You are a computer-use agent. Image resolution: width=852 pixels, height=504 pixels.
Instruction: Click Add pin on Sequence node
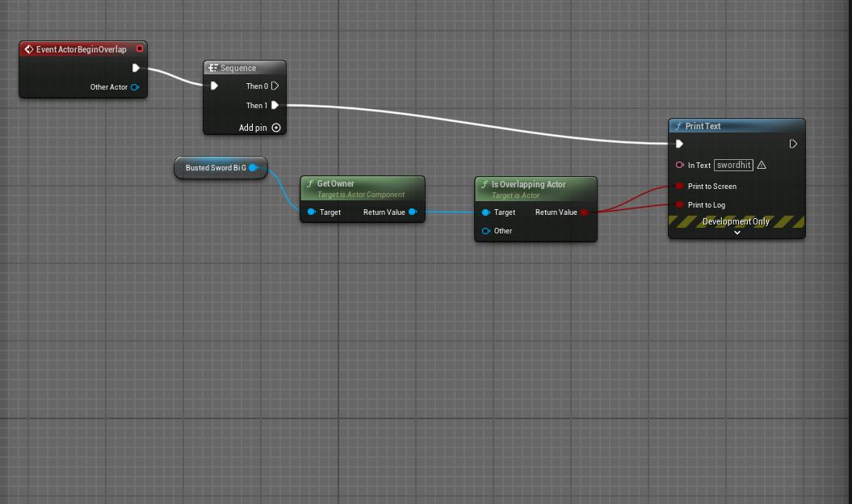click(276, 128)
